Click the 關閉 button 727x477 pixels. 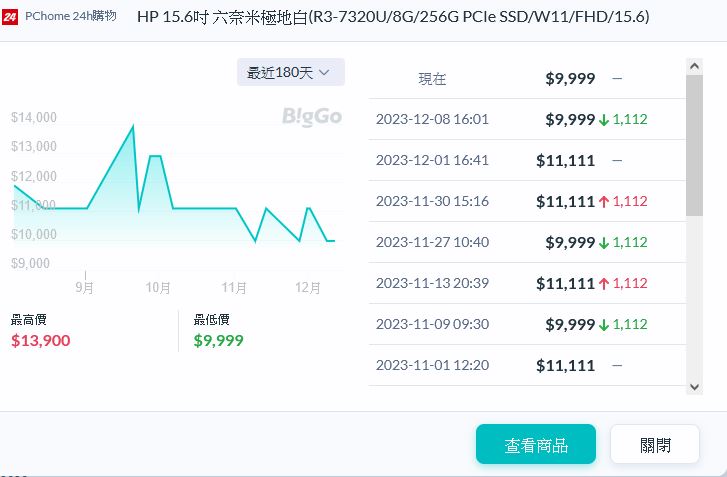[654, 445]
